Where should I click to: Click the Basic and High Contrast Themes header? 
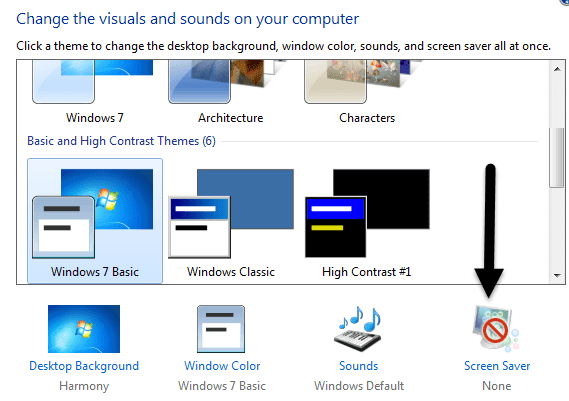click(x=121, y=141)
